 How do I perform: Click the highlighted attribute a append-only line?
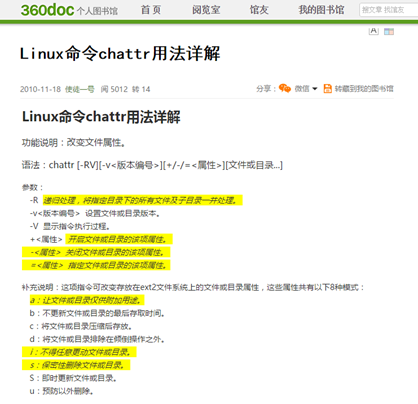pyautogui.click(x=87, y=300)
